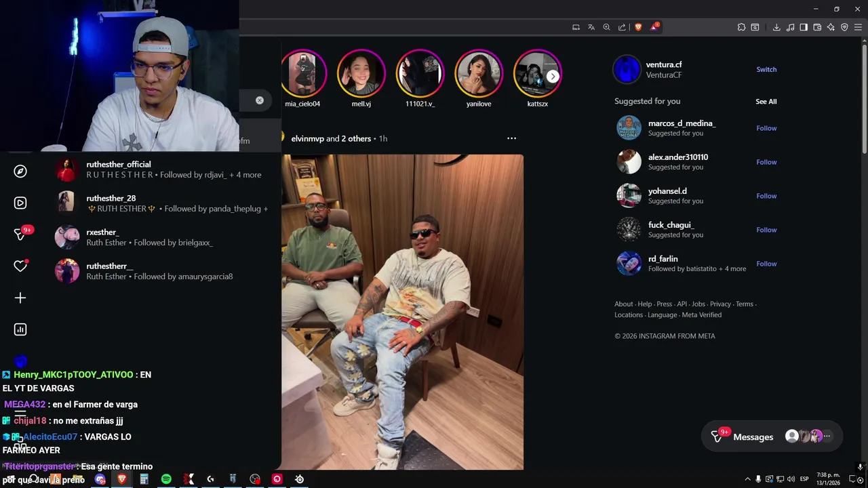Open 111021.v_ story
868x488 pixels.
coord(420,73)
